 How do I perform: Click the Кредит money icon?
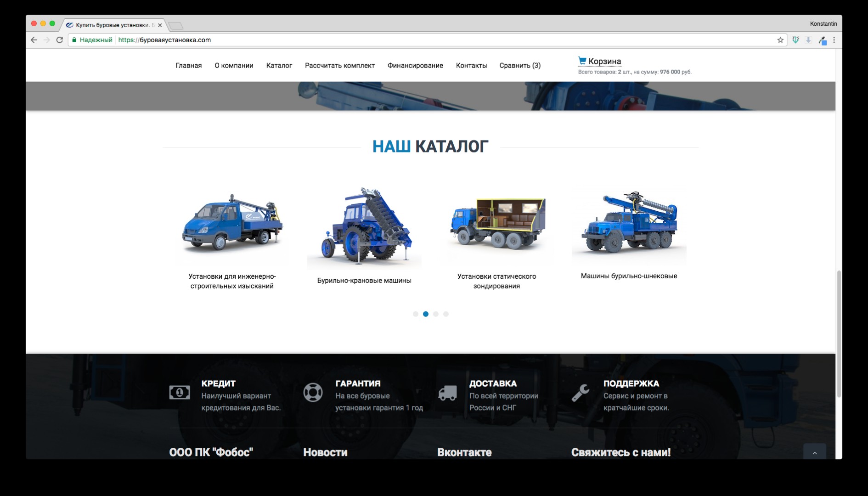(179, 393)
